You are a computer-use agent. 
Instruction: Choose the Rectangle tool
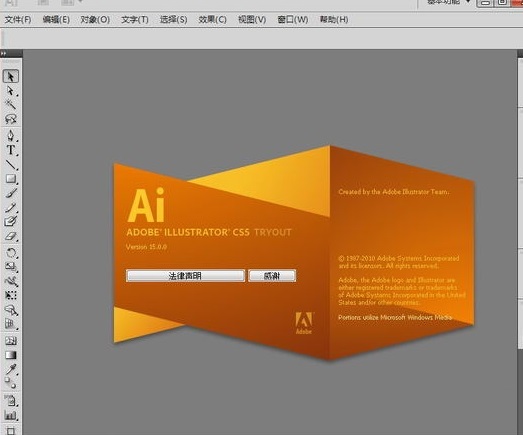pyautogui.click(x=11, y=179)
